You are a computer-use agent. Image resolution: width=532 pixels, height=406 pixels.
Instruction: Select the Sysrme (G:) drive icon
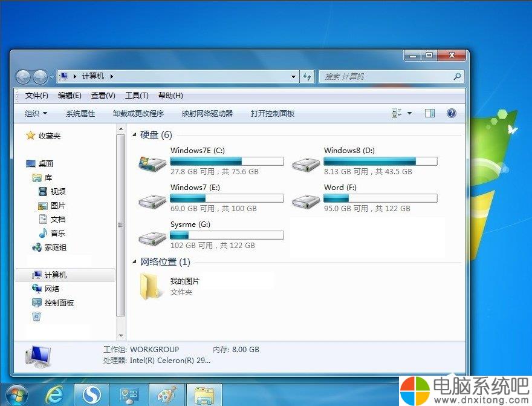tap(152, 238)
